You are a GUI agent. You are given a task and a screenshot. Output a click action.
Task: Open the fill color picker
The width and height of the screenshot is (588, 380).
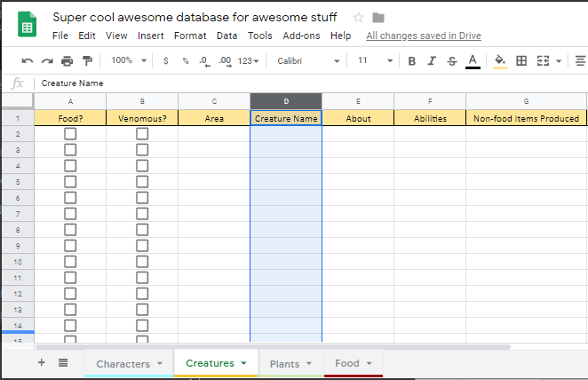point(499,61)
